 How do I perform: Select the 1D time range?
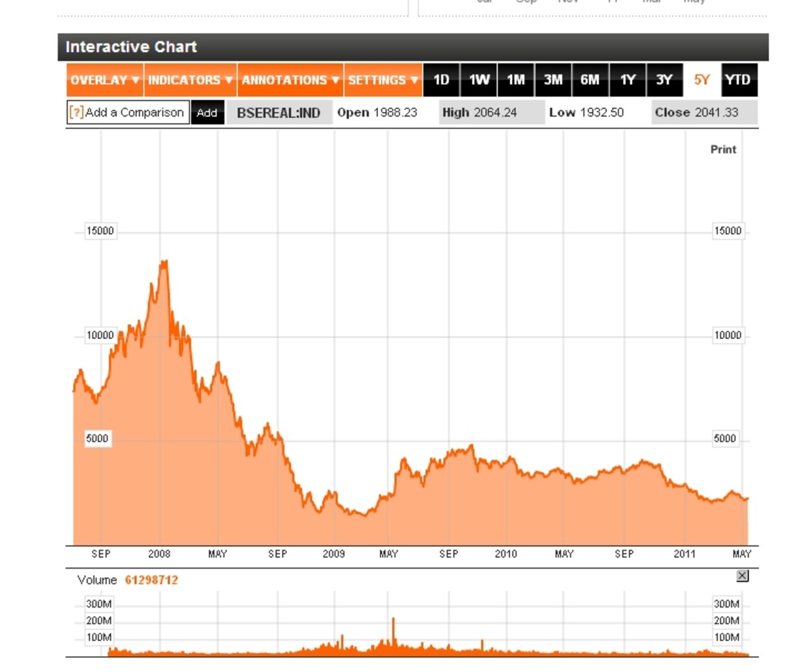click(441, 80)
